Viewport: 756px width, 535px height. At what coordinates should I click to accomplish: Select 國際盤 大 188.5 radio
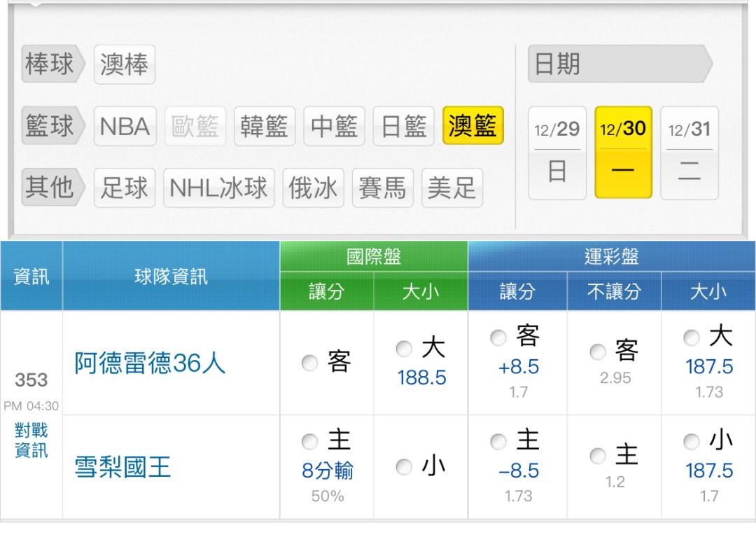[404, 348]
